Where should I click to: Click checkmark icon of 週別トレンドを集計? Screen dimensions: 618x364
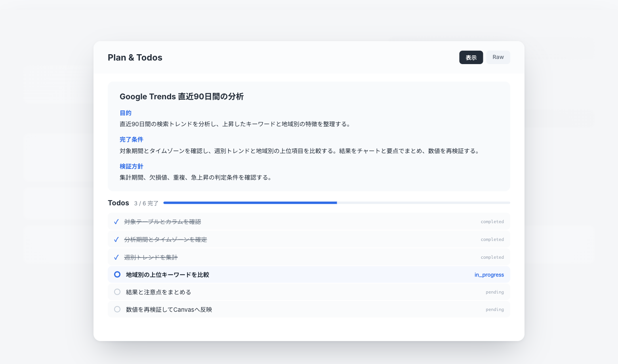(x=116, y=258)
